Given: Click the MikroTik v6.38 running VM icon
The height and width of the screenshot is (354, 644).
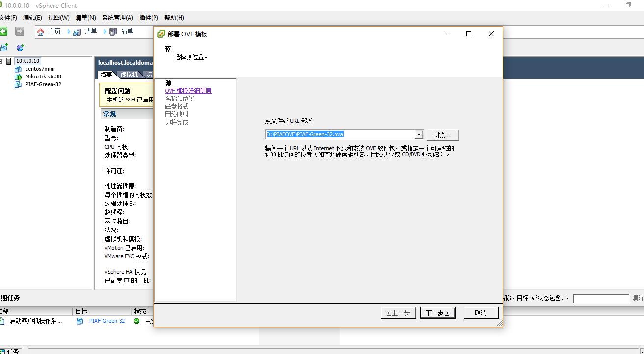Looking at the screenshot, I should (19, 77).
